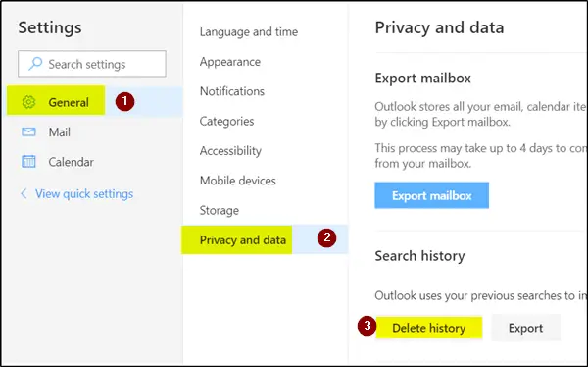
Task: Open Storage settings
Action: click(219, 210)
